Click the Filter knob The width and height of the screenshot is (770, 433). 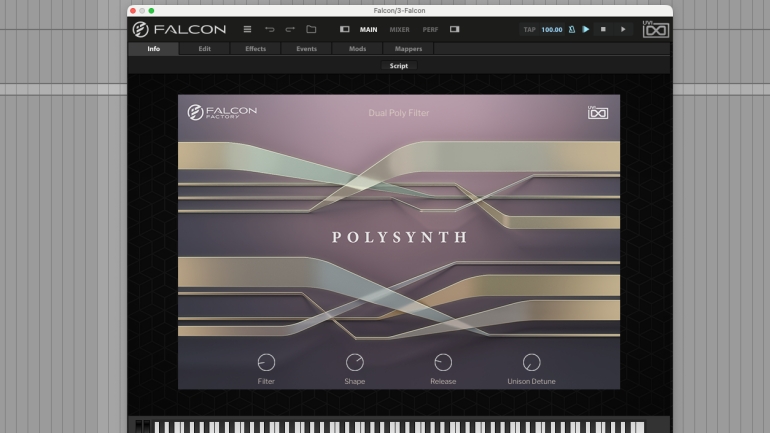266,362
